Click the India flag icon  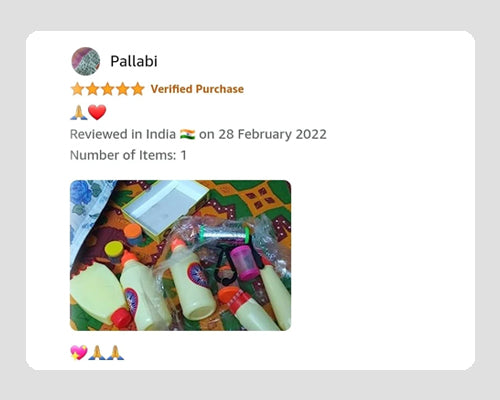pos(187,134)
